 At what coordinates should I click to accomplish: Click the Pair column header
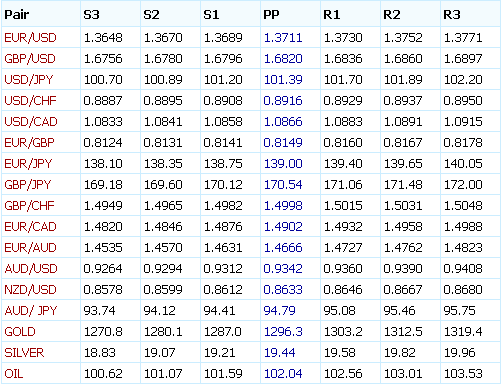click(x=17, y=15)
